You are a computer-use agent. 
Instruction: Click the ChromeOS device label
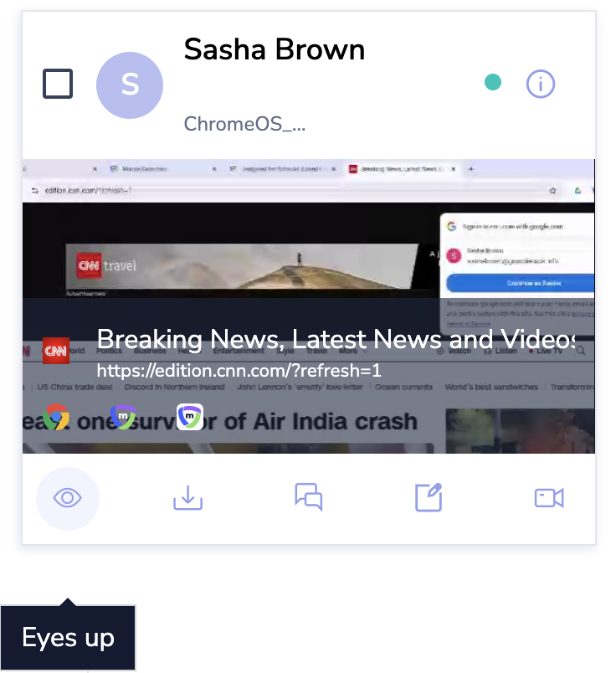pos(244,125)
